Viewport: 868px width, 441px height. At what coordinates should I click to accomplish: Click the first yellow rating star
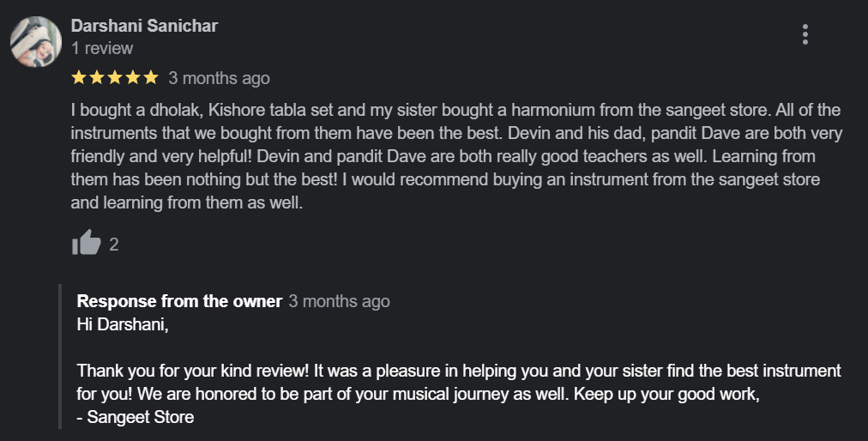coord(79,78)
